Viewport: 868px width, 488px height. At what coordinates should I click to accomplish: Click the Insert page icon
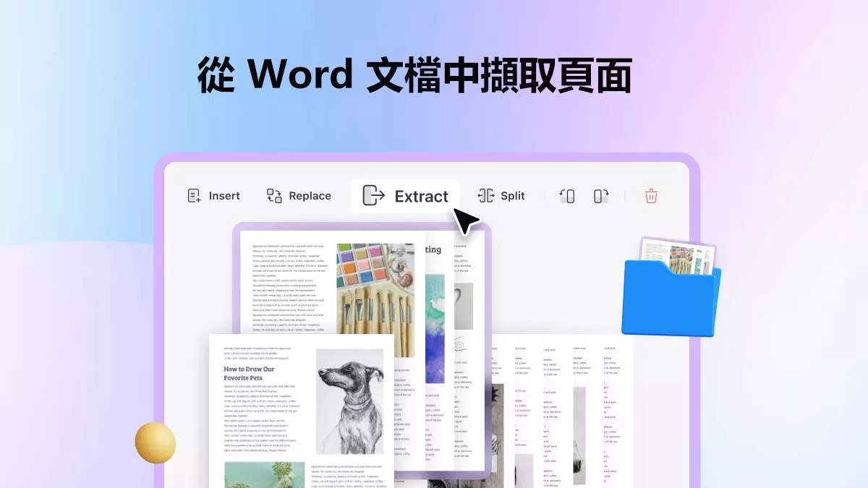coord(194,196)
